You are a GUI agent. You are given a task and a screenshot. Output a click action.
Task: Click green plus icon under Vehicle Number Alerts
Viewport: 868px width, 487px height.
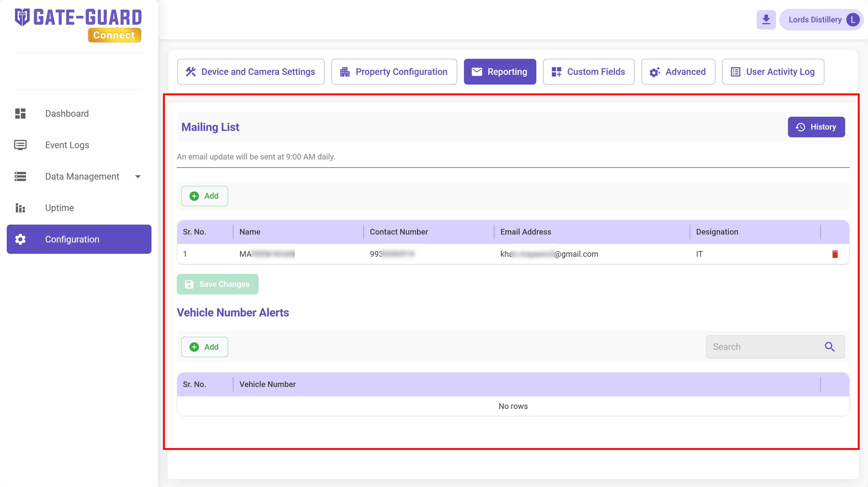(194, 347)
